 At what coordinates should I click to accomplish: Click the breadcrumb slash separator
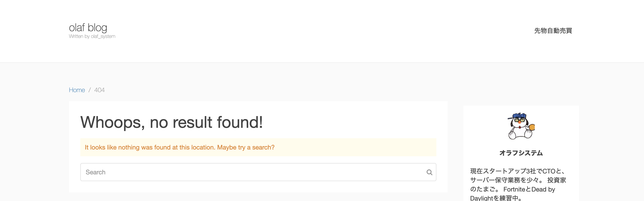90,90
